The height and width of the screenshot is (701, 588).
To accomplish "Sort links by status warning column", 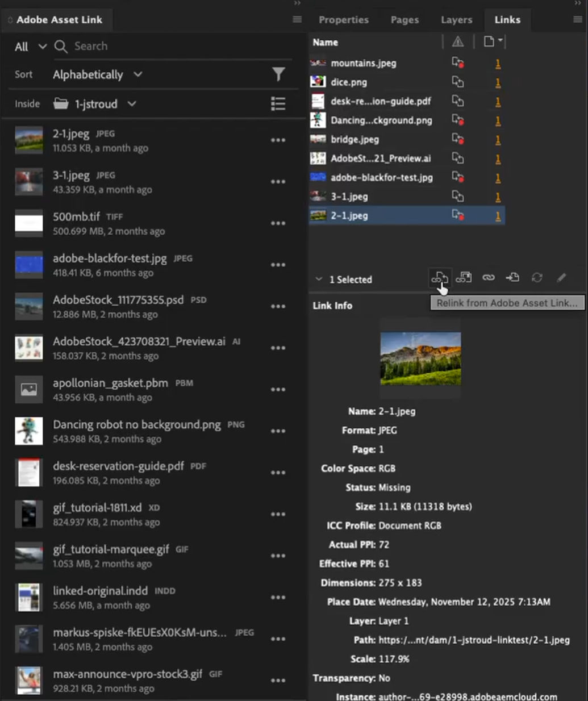I will coord(458,42).
